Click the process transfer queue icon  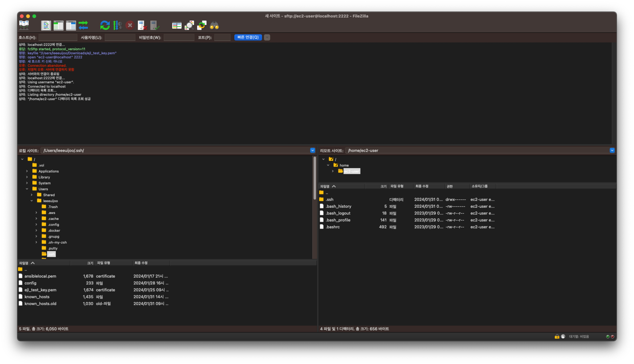tap(117, 25)
